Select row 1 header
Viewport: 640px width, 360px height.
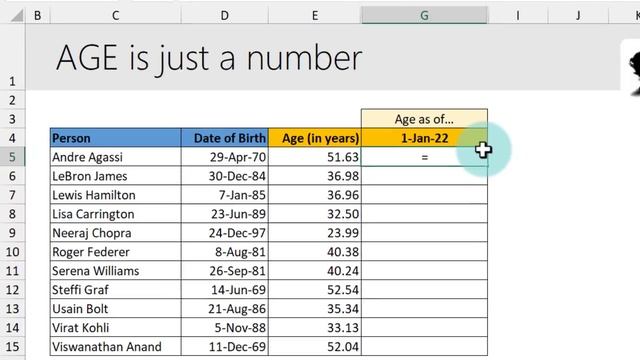coord(12,57)
